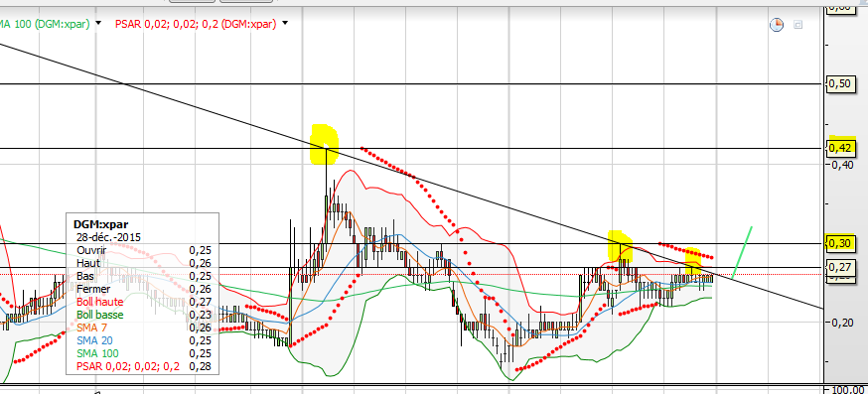This screenshot has width=868, height=394.
Task: Select the highlighted 0,42 price label
Action: 841,147
